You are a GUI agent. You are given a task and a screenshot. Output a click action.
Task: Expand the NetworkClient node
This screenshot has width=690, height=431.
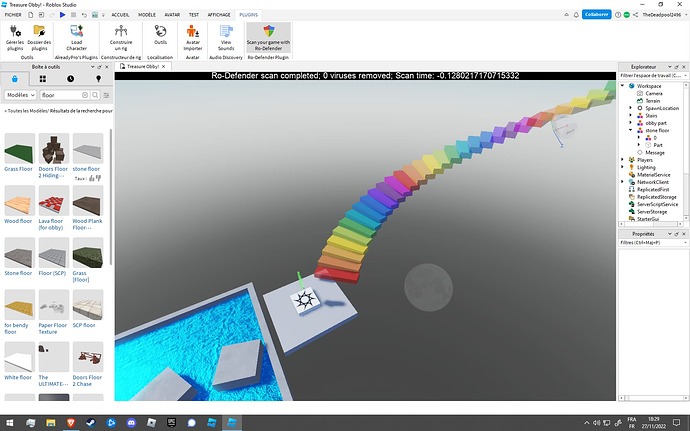623,182
